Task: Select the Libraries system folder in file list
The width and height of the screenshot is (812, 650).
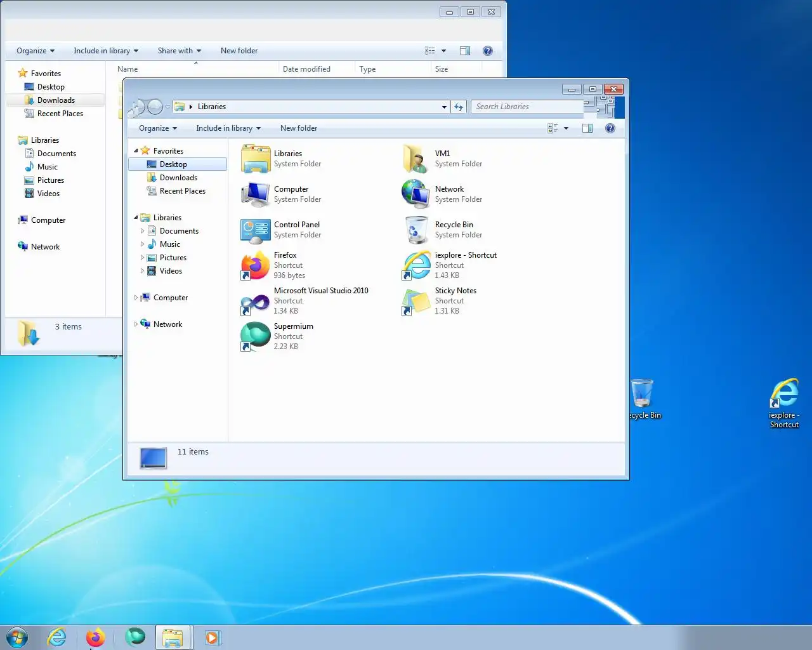Action: click(x=281, y=159)
